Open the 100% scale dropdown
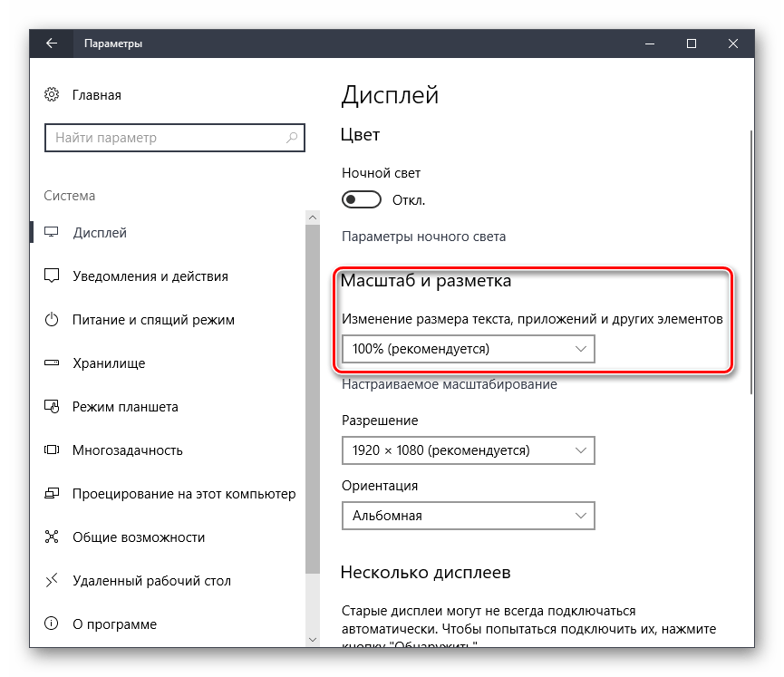Screen dimensions: 784x677 [468, 349]
